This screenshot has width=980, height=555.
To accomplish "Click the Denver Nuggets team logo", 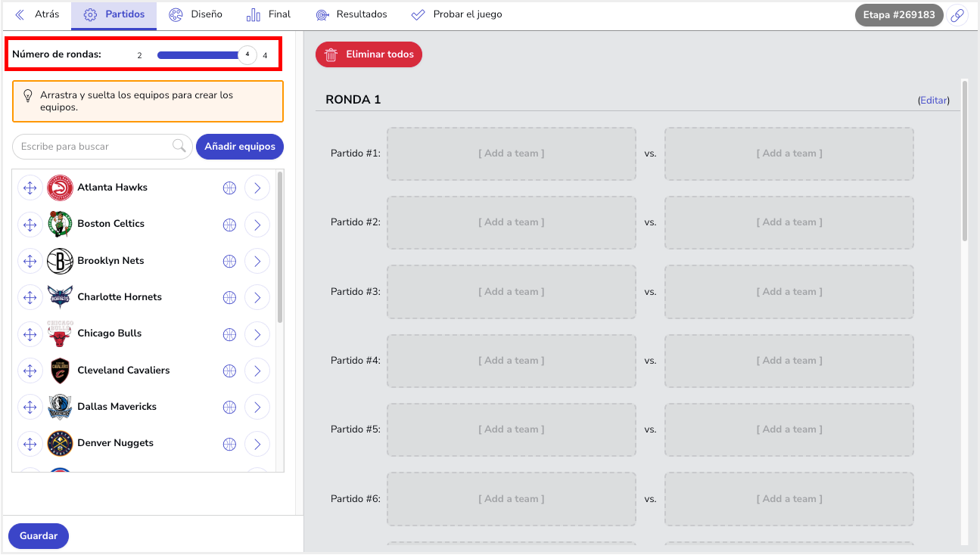I will click(x=60, y=443).
